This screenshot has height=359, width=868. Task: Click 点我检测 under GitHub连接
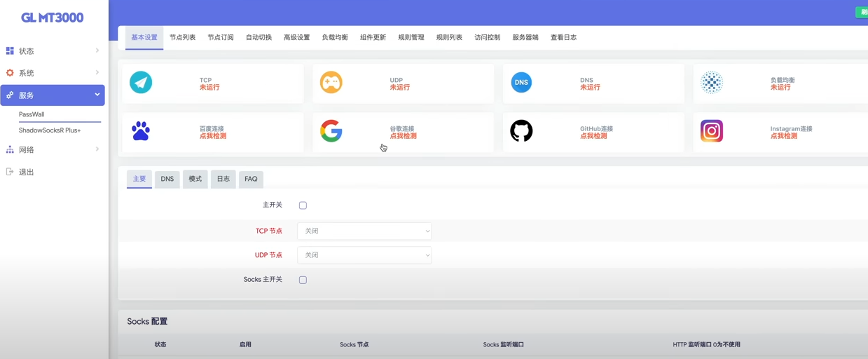[x=593, y=136]
